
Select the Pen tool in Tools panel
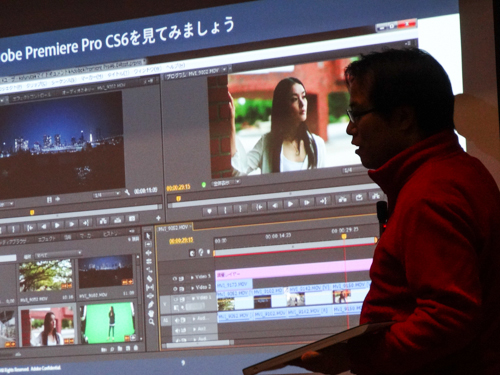pyautogui.click(x=150, y=305)
